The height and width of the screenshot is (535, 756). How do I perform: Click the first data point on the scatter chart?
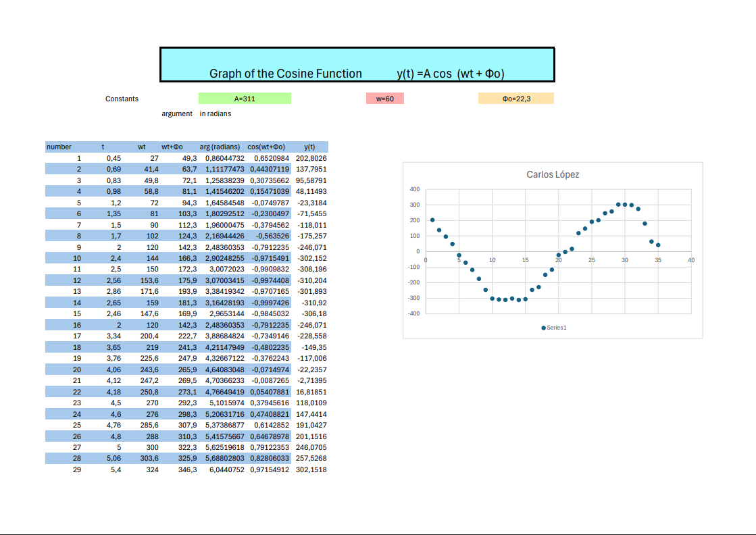[432, 220]
